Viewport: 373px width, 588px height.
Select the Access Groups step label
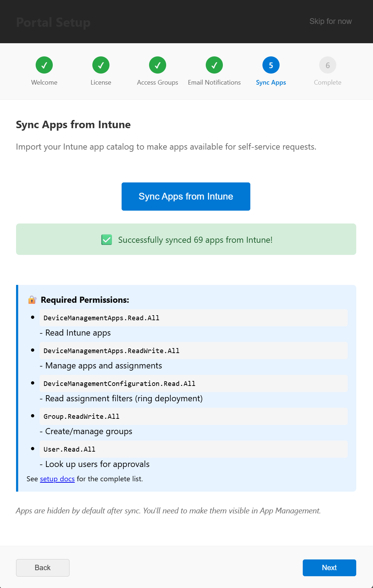point(158,82)
